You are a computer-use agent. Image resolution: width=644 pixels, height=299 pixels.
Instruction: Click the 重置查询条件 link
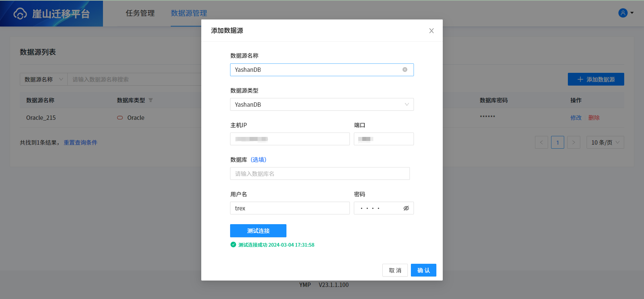pos(80,142)
